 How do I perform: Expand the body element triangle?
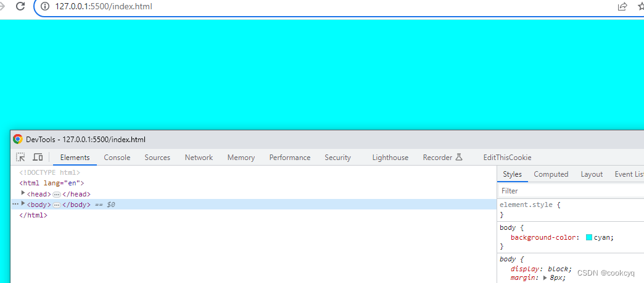point(23,204)
